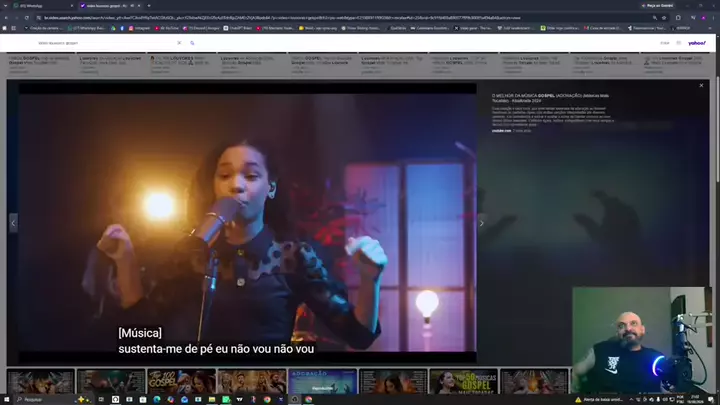This screenshot has width=720, height=405.
Task: Open the ChatGPT bookmark
Action: [237, 28]
